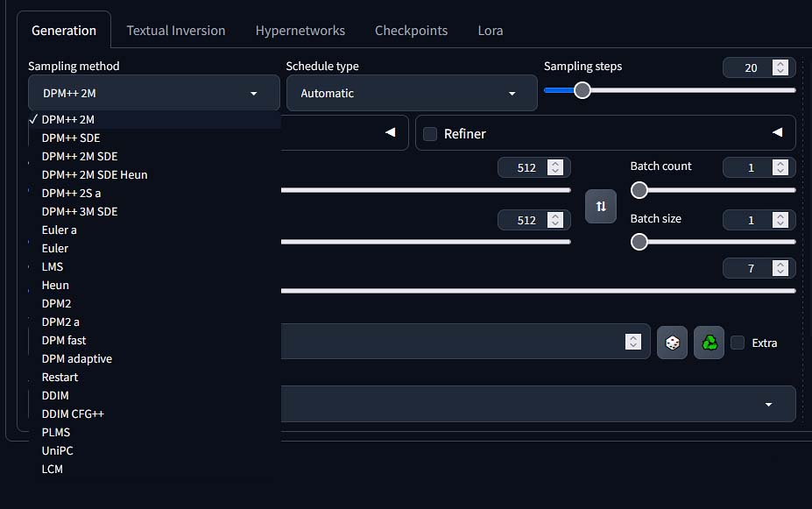
Task: Pick the Heun sampler
Action: 155,286
